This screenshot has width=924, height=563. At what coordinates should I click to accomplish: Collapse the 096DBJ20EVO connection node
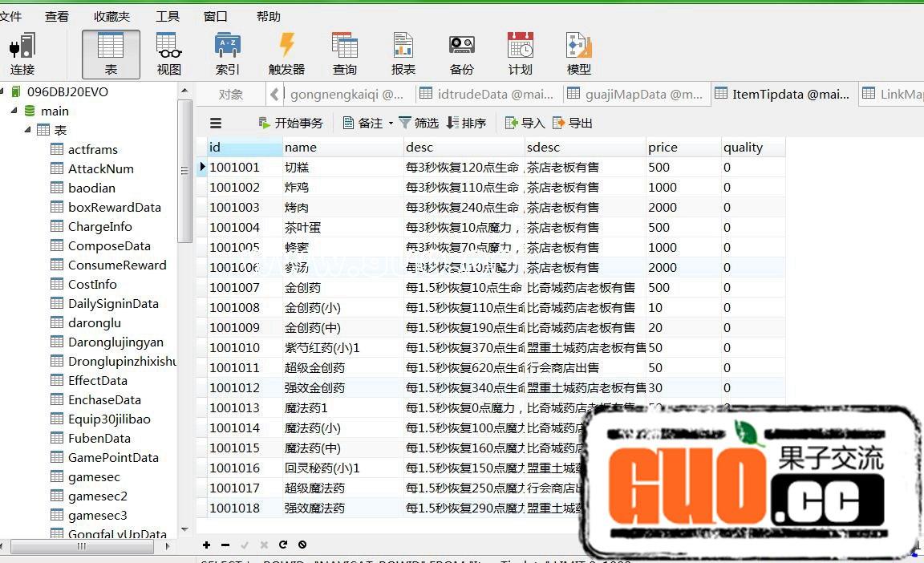click(4, 91)
